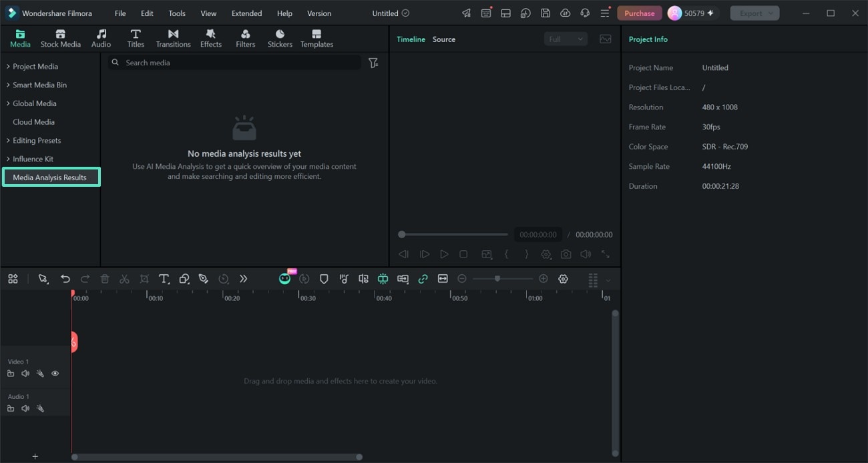This screenshot has width=868, height=463.
Task: Open the File menu
Action: [120, 13]
